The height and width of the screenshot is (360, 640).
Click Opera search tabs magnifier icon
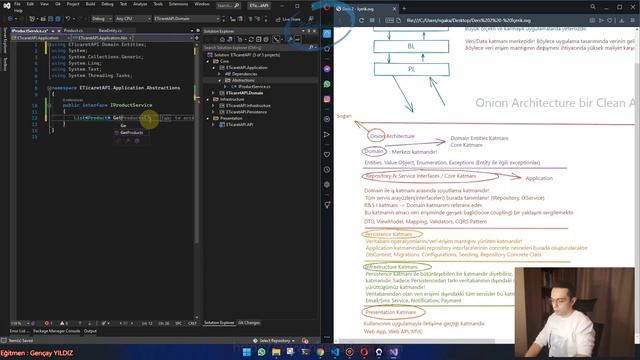point(593,7)
